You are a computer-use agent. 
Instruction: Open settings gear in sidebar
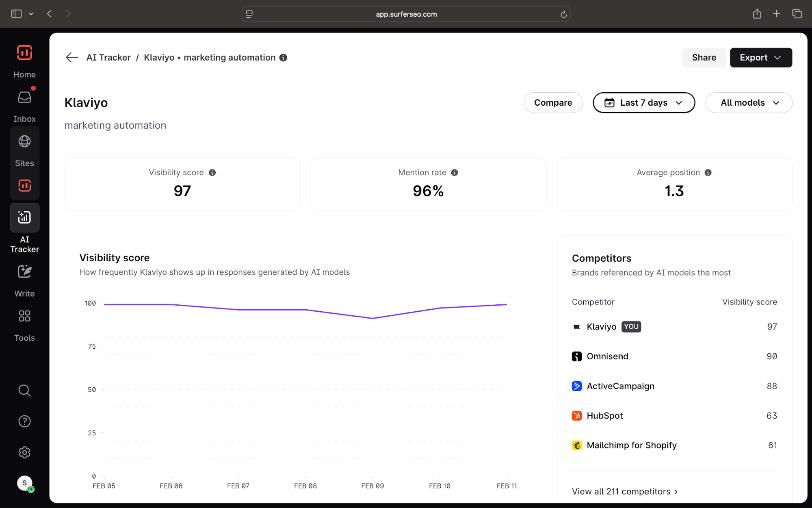pos(24,452)
